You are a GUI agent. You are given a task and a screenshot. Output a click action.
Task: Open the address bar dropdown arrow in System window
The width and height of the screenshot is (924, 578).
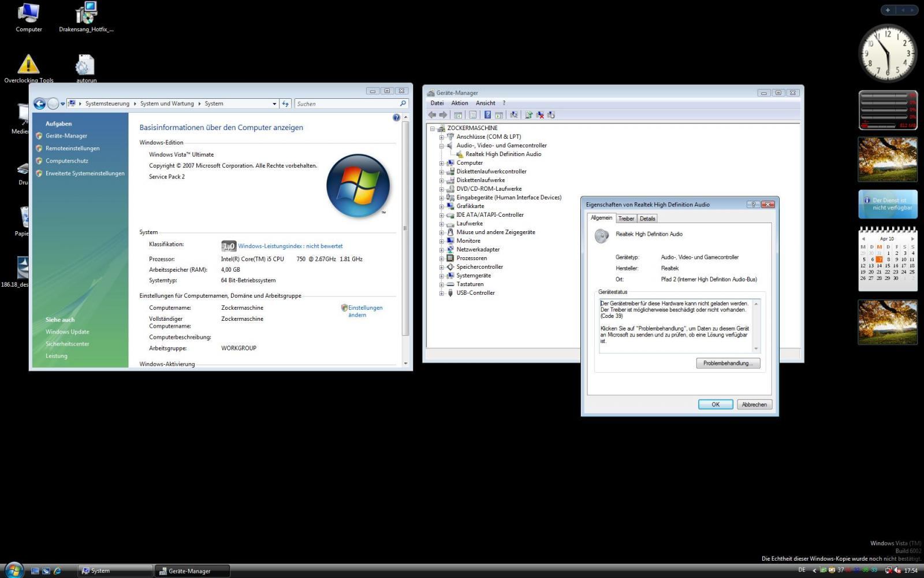274,104
